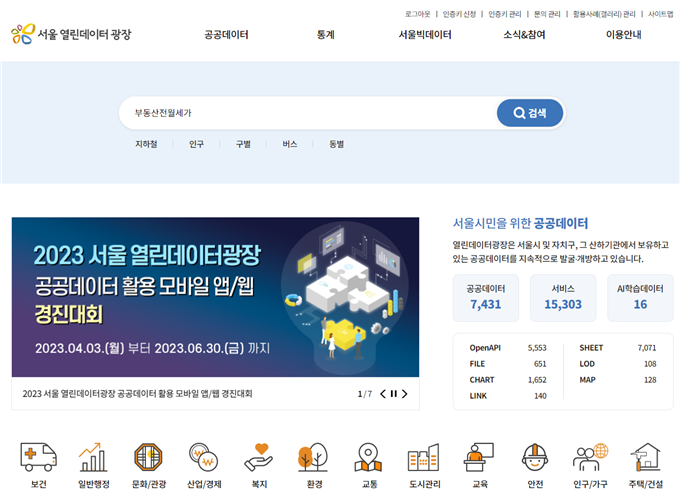Click the 문의 관리 link
The height and width of the screenshot is (491, 682).
[547, 14]
